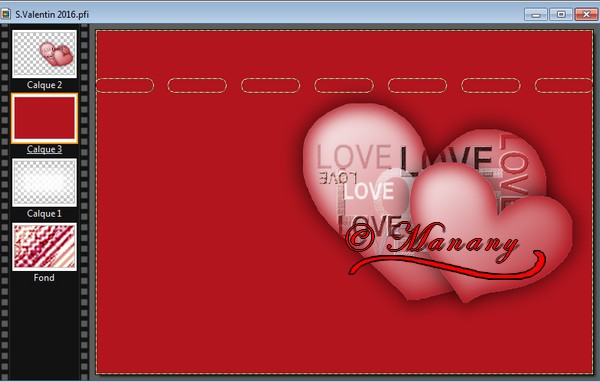Viewport: 600px width, 382px height.
Task: Click the S.Valentin 2016.pfi window title
Action: pos(52,15)
